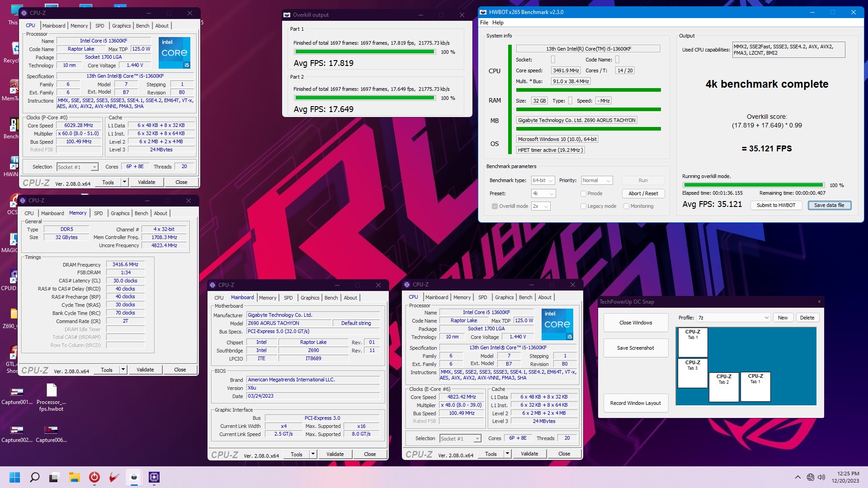Open File menu in HWBOT x265
This screenshot has width=868, height=488.
coord(484,23)
